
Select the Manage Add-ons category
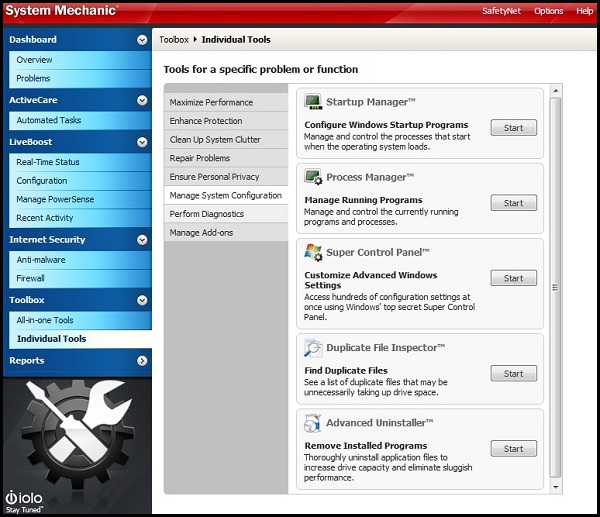226,233
